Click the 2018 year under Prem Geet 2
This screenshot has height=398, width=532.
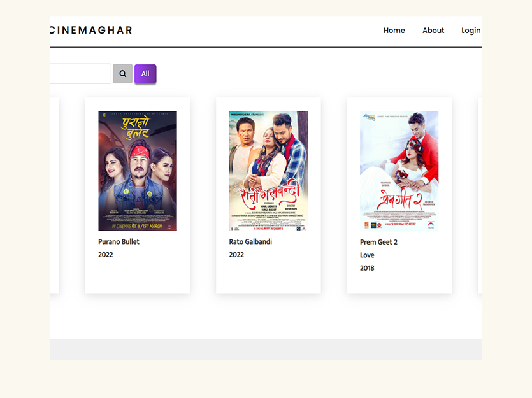367,268
